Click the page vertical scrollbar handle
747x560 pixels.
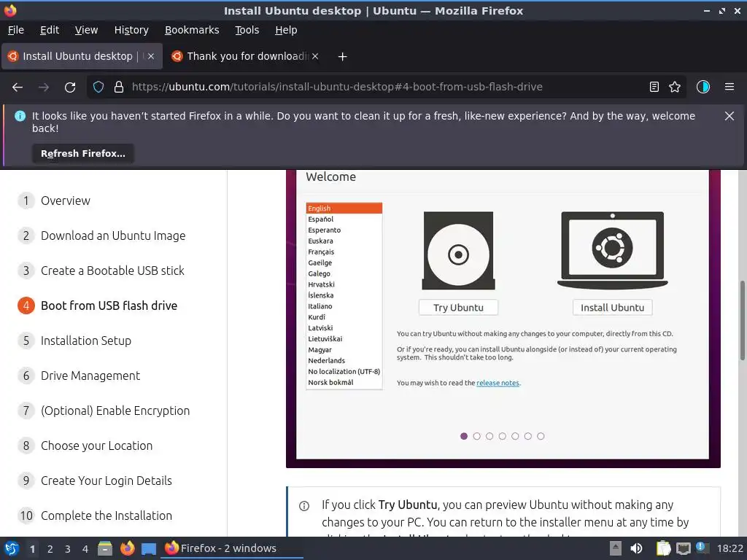[742, 320]
